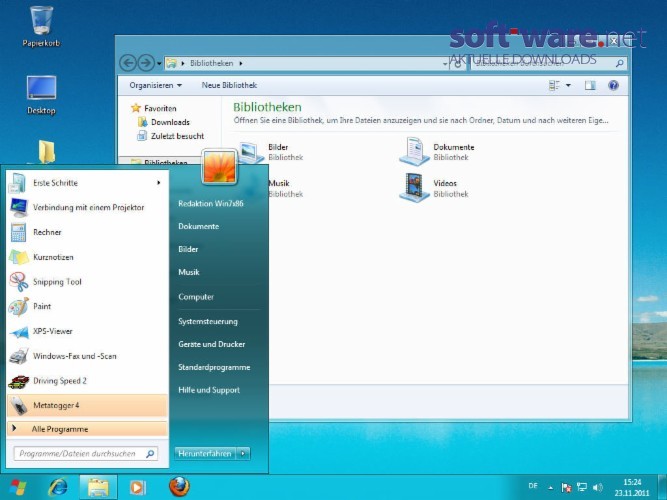Launch Paint from Start menu

point(87,306)
